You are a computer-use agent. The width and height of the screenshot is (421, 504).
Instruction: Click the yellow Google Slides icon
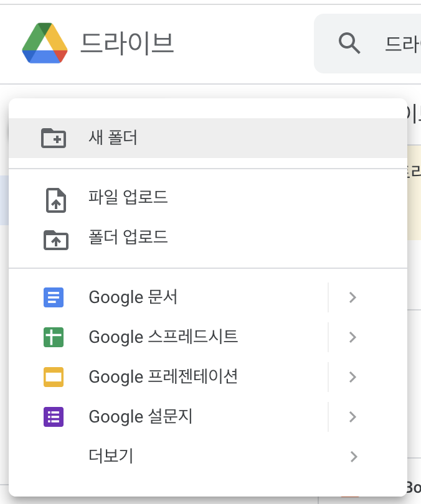point(54,377)
